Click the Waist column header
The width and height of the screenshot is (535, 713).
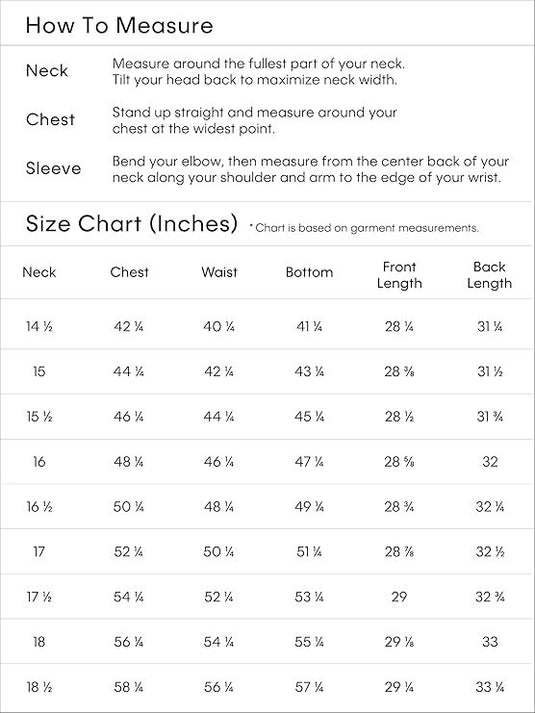tap(219, 272)
